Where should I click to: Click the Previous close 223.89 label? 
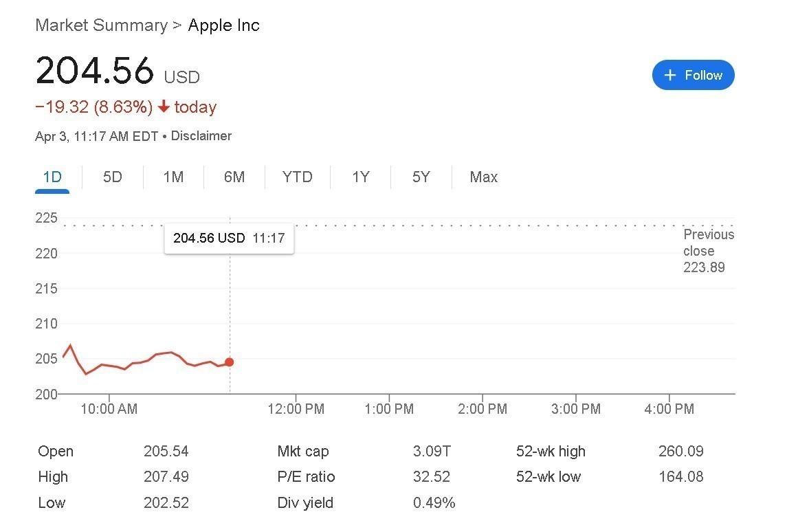point(708,251)
